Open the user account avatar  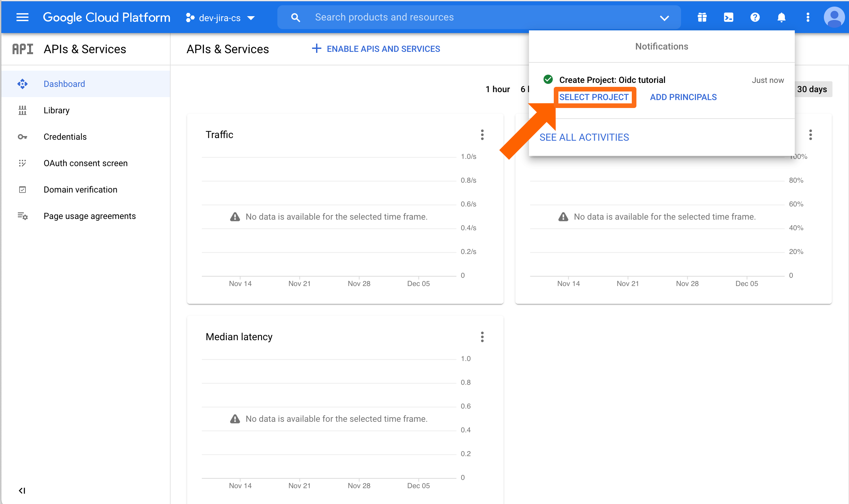[834, 17]
